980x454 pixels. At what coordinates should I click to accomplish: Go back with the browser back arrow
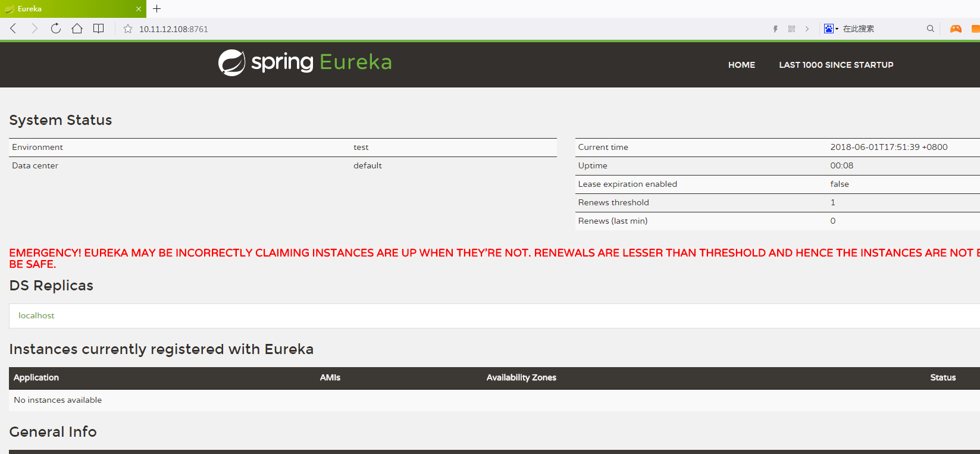(x=13, y=29)
